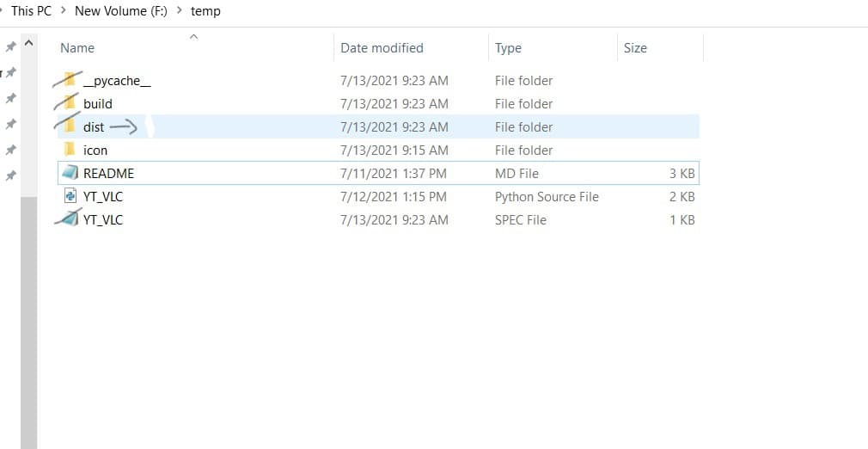868x449 pixels.
Task: Click the README file icon
Action: coord(70,173)
